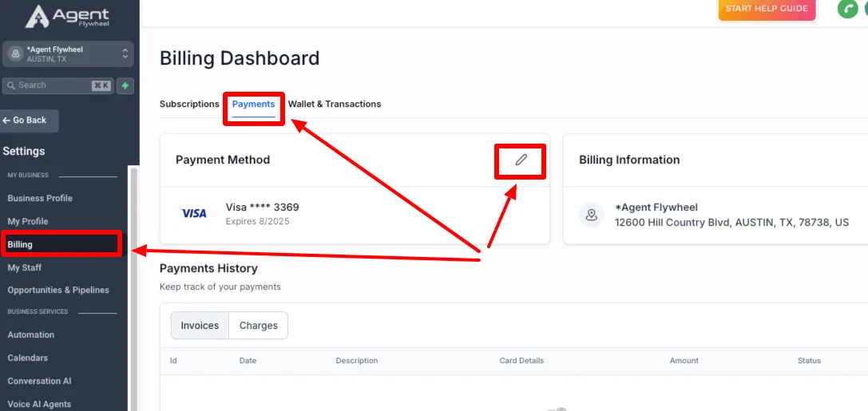Open the Wallet & Transactions tab

(x=335, y=104)
